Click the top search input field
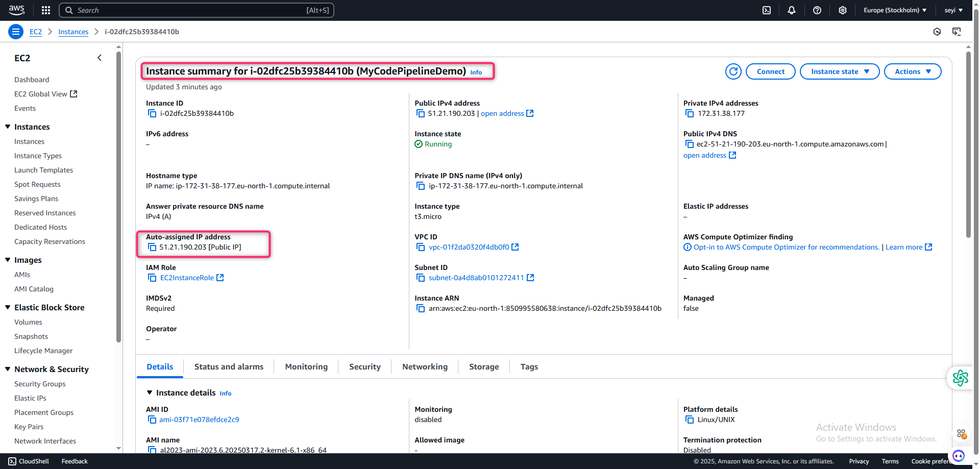The image size is (980, 469). [197, 10]
